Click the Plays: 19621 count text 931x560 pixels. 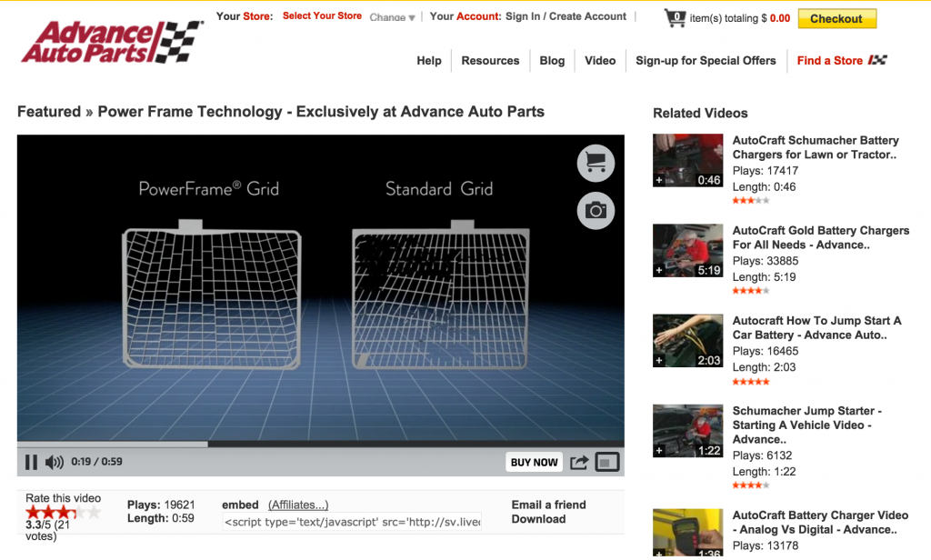coord(161,505)
